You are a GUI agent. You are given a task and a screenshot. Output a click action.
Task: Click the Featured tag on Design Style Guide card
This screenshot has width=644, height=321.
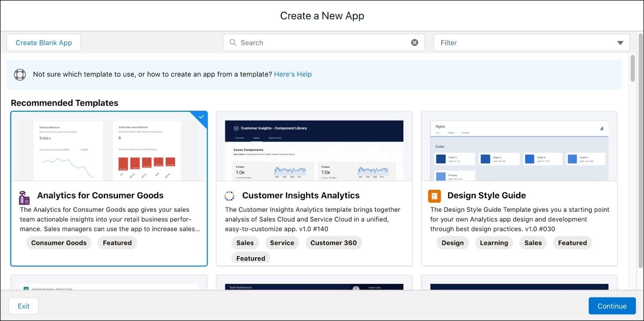572,243
